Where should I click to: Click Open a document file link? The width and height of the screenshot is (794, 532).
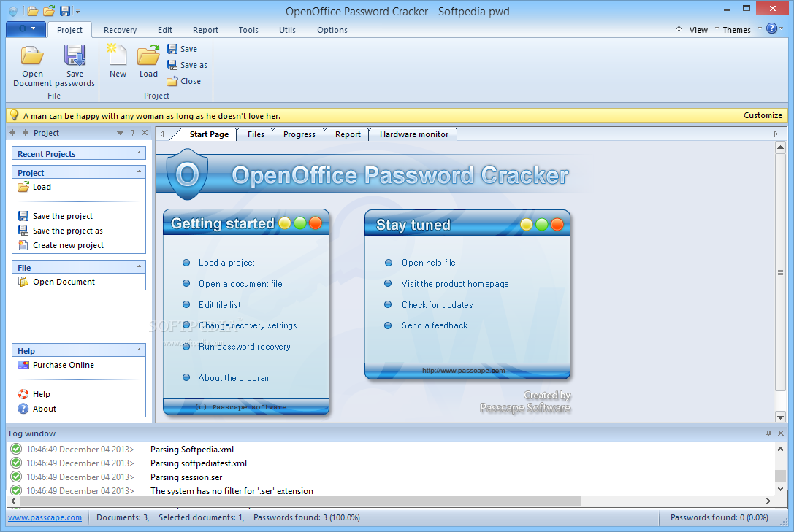(x=240, y=284)
